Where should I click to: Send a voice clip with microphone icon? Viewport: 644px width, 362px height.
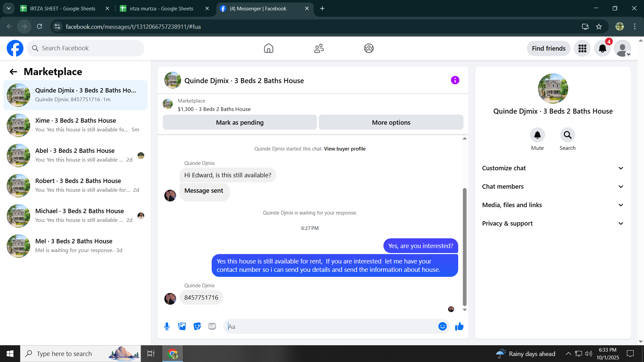coord(167,326)
